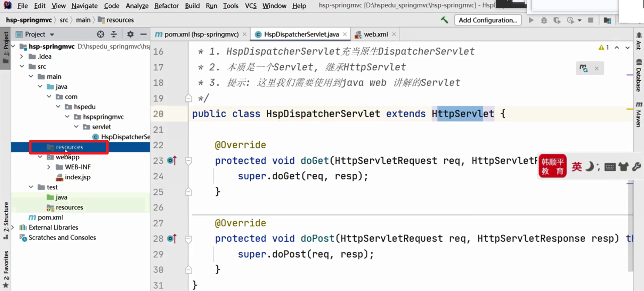Click IME skin shirt icon

pyautogui.click(x=624, y=167)
